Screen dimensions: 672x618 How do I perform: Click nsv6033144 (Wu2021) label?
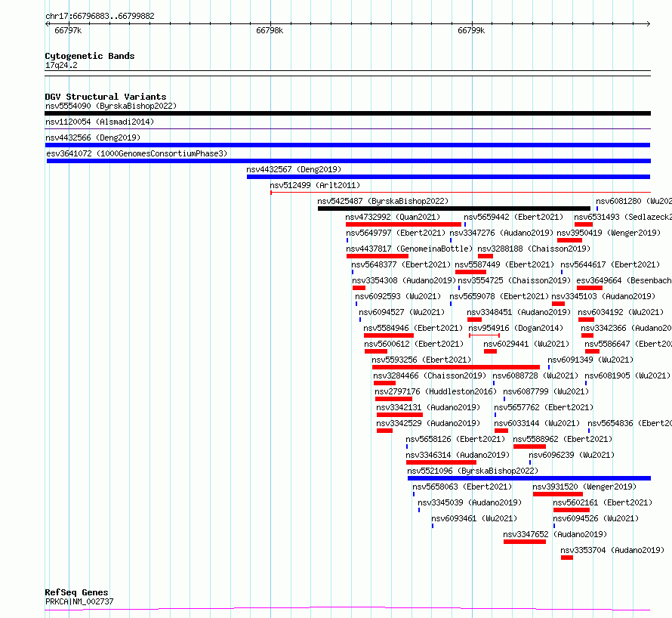click(x=537, y=423)
